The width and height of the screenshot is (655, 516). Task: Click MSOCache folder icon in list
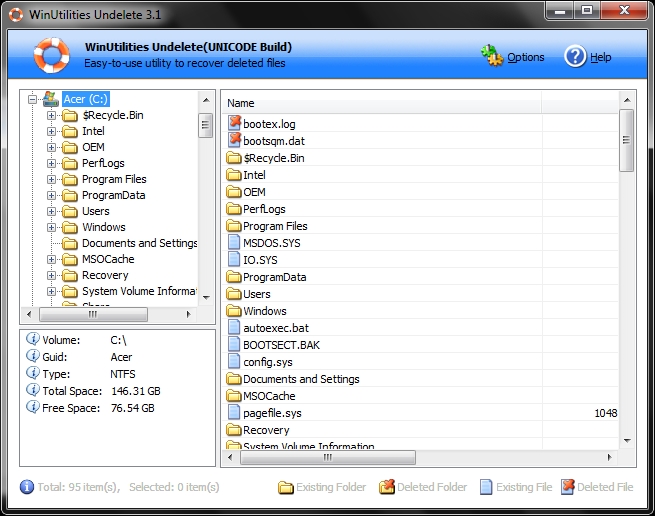click(234, 396)
